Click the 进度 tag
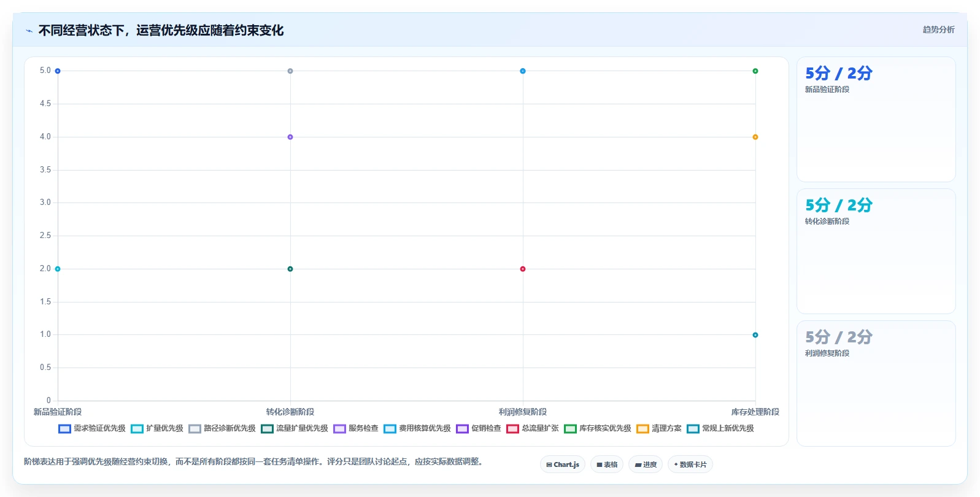This screenshot has width=980, height=497. pos(646,464)
